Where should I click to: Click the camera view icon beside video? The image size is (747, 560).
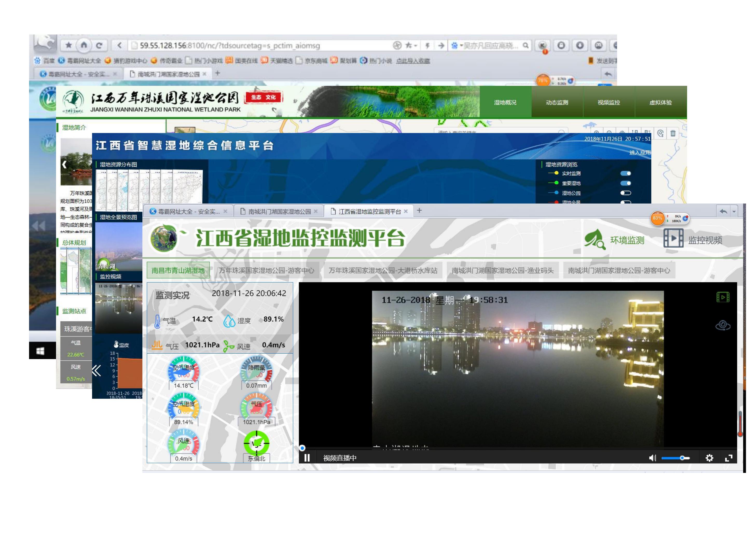coord(723,325)
